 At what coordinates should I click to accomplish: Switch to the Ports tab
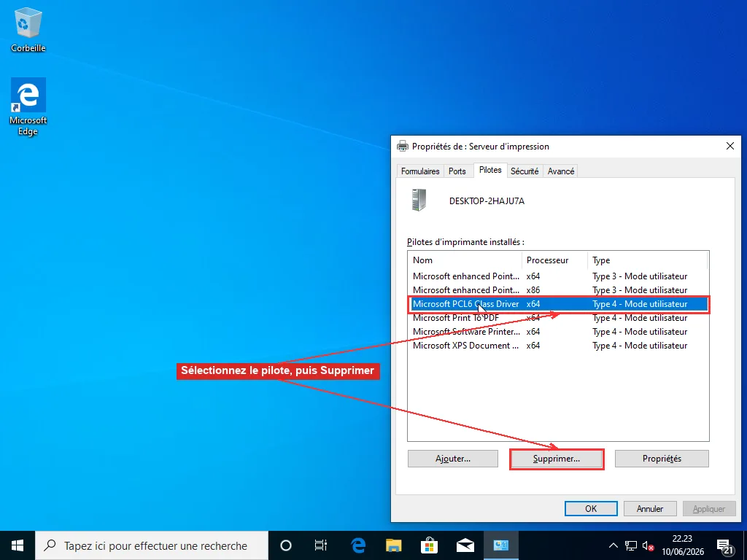pos(457,171)
